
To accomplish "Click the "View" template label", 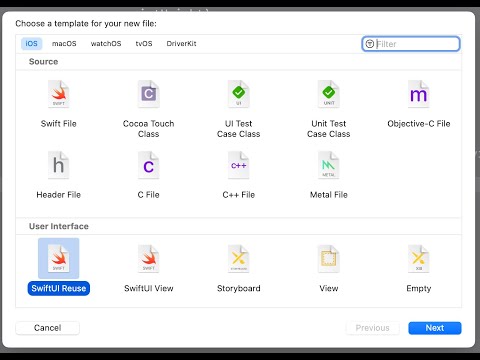I will coord(329,288).
